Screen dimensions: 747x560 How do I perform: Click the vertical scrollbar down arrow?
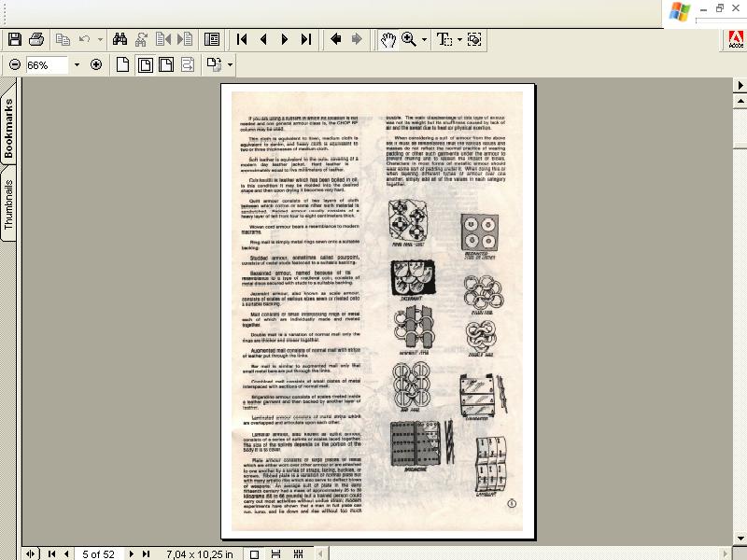click(x=740, y=539)
